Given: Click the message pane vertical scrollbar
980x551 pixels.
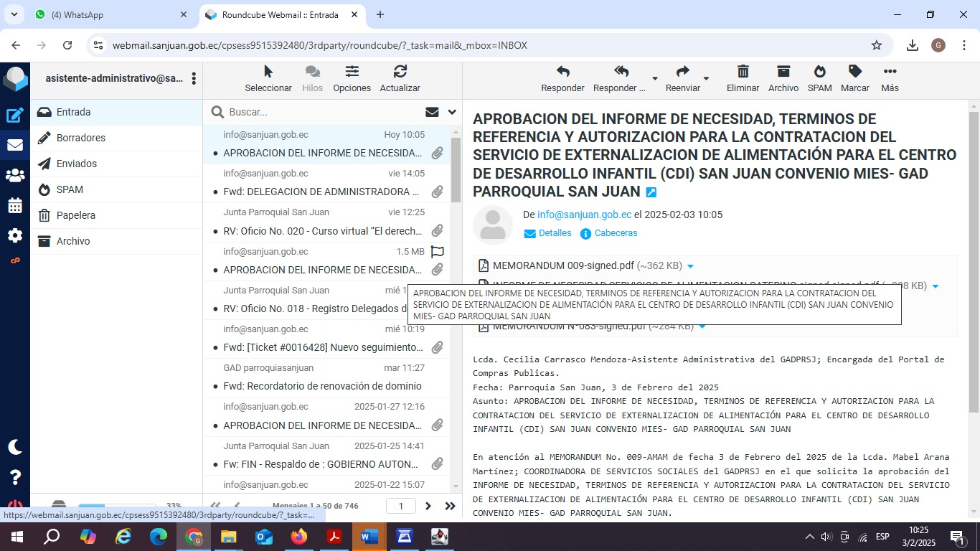Looking at the screenshot, I should [x=974, y=262].
